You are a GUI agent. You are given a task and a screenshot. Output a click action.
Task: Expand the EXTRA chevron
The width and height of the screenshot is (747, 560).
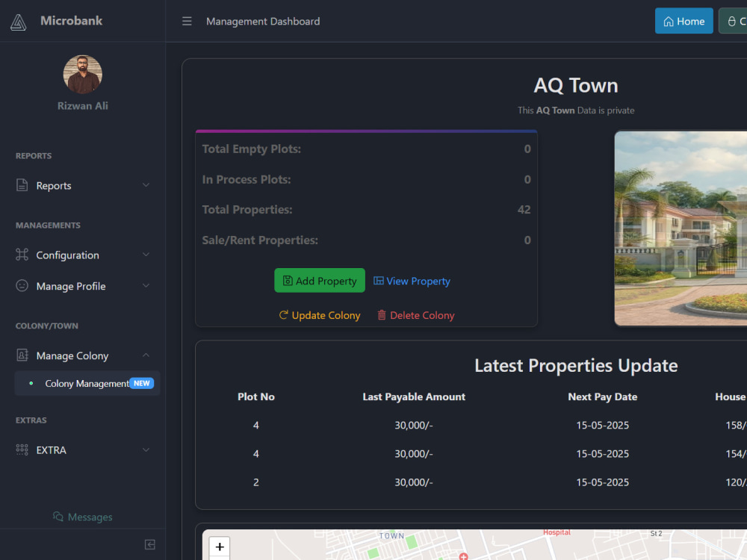(146, 450)
